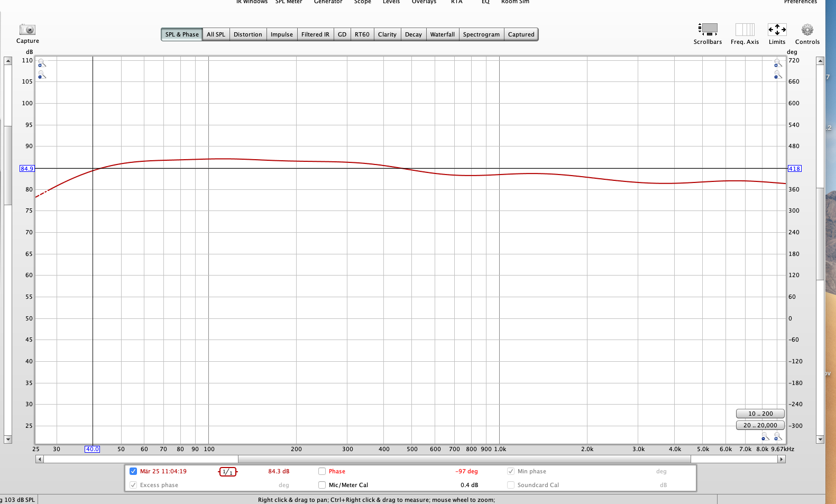
Task: Open the Controls gear icon
Action: pos(807,30)
